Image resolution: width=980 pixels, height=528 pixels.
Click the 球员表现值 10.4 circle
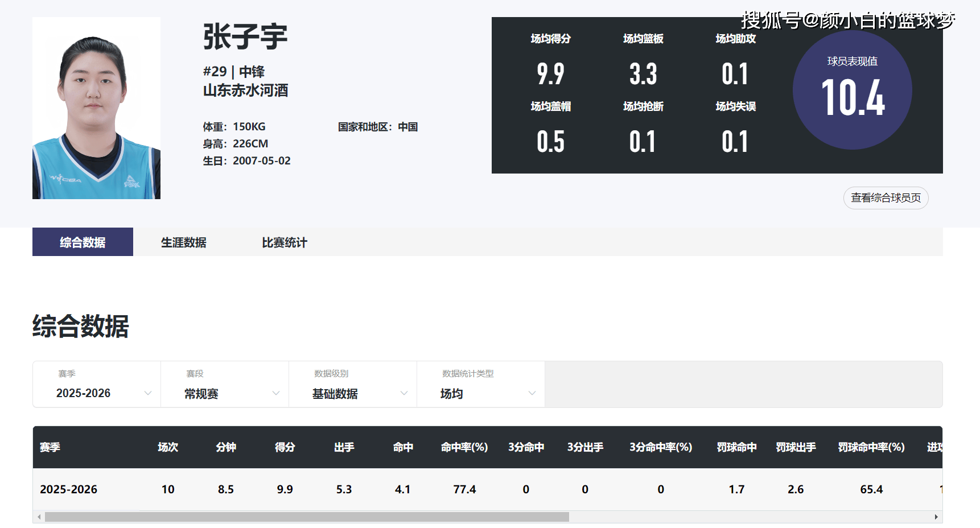[x=852, y=90]
